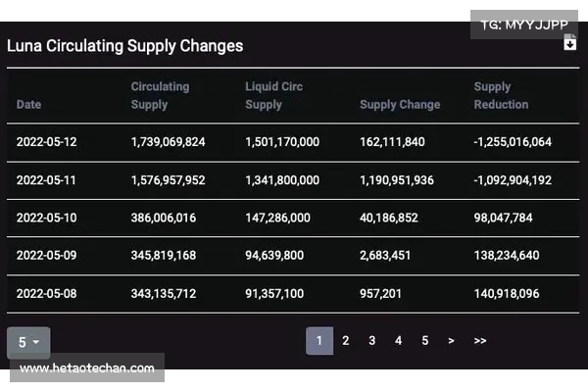Click the next page arrow
588x392 pixels.
tap(451, 341)
